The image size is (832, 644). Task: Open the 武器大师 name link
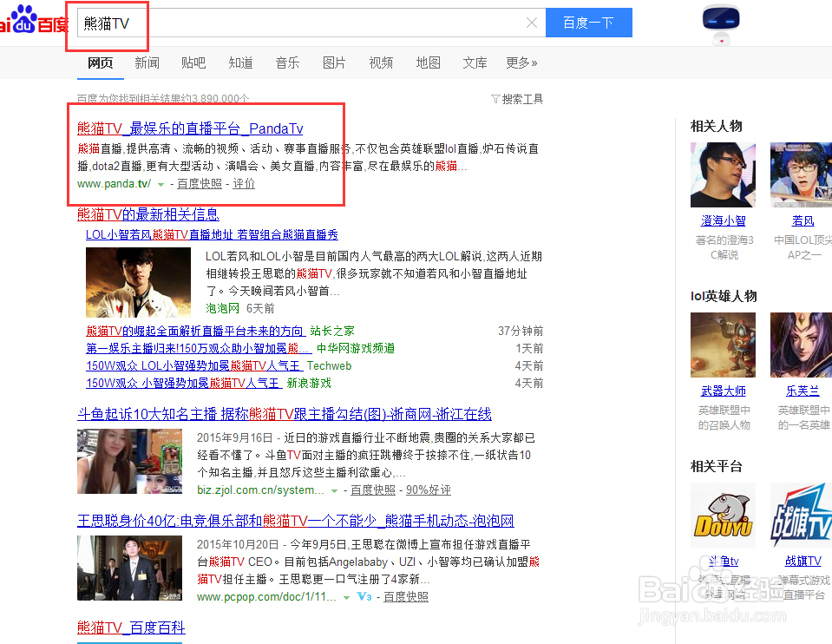pyautogui.click(x=724, y=391)
